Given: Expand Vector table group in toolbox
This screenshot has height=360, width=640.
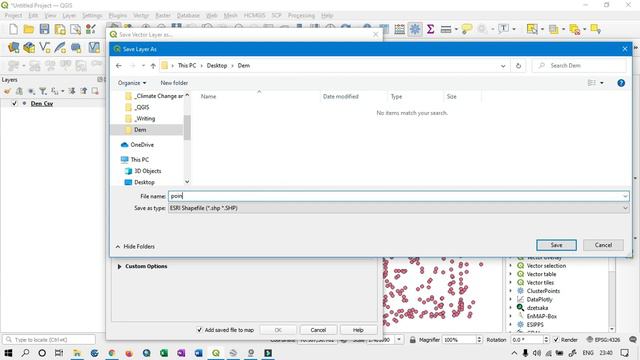Looking at the screenshot, I should pos(510,274).
